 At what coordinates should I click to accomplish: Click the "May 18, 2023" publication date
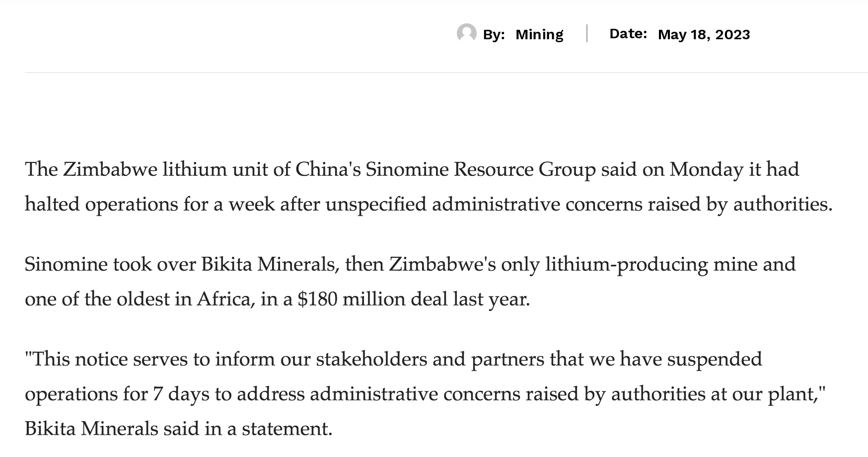[x=704, y=34]
